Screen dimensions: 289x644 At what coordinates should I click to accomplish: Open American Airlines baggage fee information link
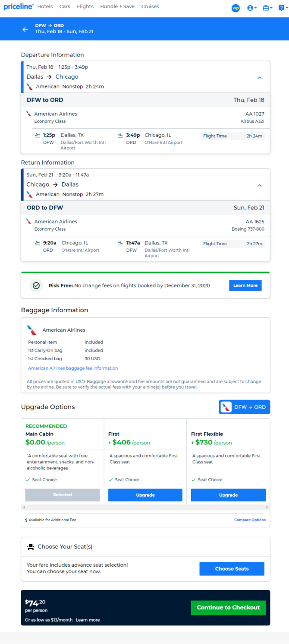pos(73,368)
